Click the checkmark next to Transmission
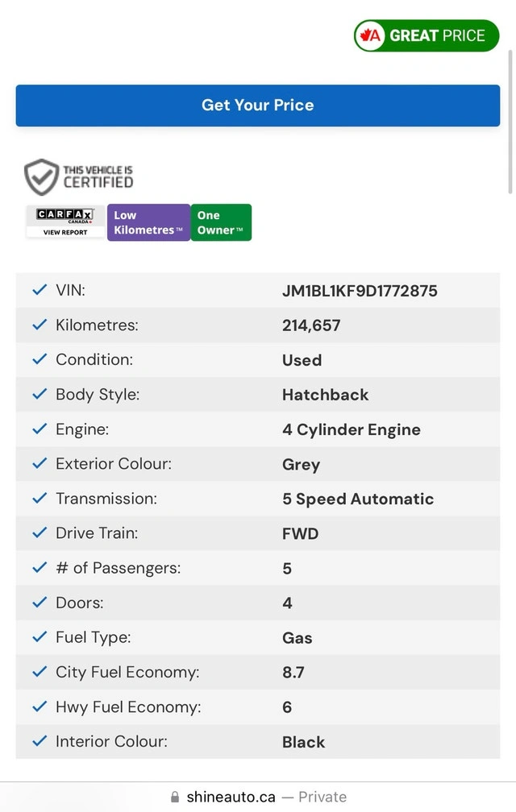The image size is (516, 812). tap(39, 498)
